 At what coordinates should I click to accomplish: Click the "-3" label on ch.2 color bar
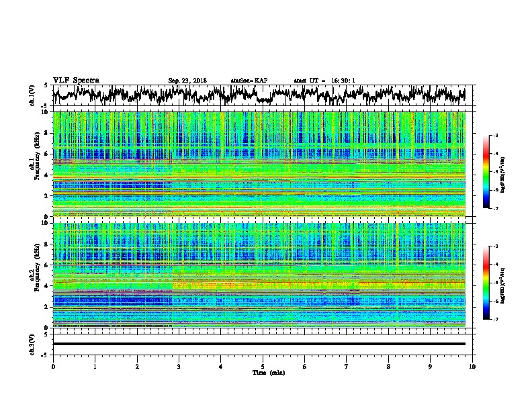pos(496,246)
